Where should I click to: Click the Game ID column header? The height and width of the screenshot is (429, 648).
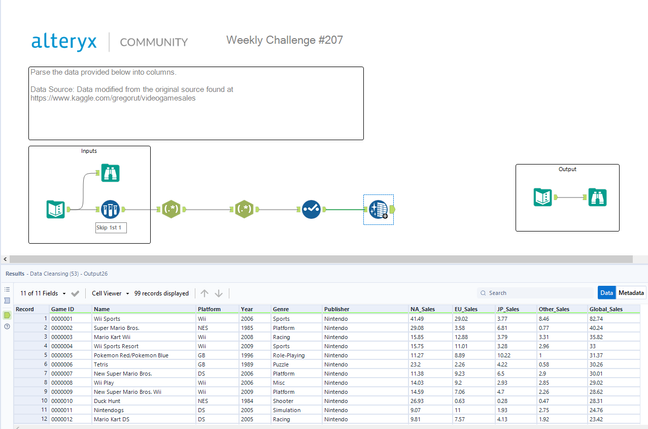[71, 309]
